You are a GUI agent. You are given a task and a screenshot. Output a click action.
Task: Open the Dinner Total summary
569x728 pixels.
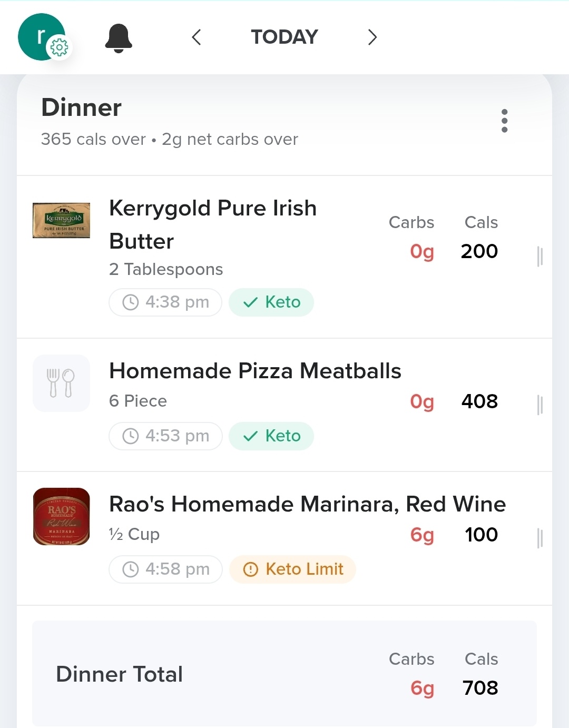(284, 674)
